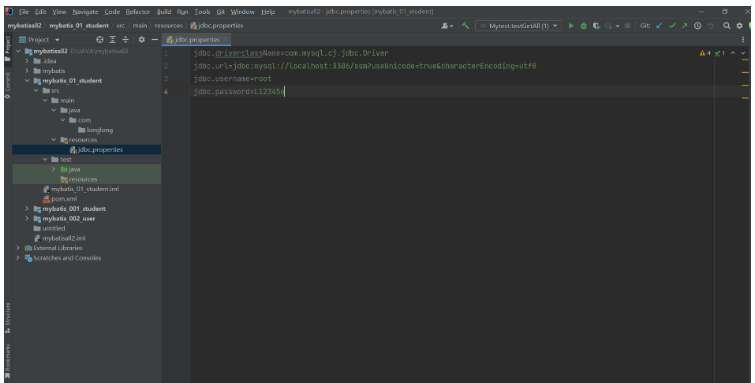Run Mytest.testGetAll with green play icon
This screenshot has width=755, height=383.
coord(571,26)
